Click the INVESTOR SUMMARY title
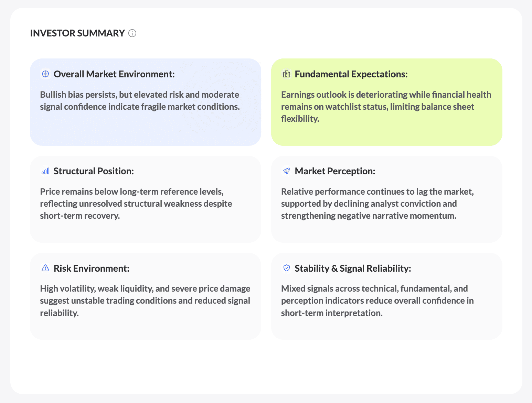This screenshot has height=403, width=532. point(77,33)
